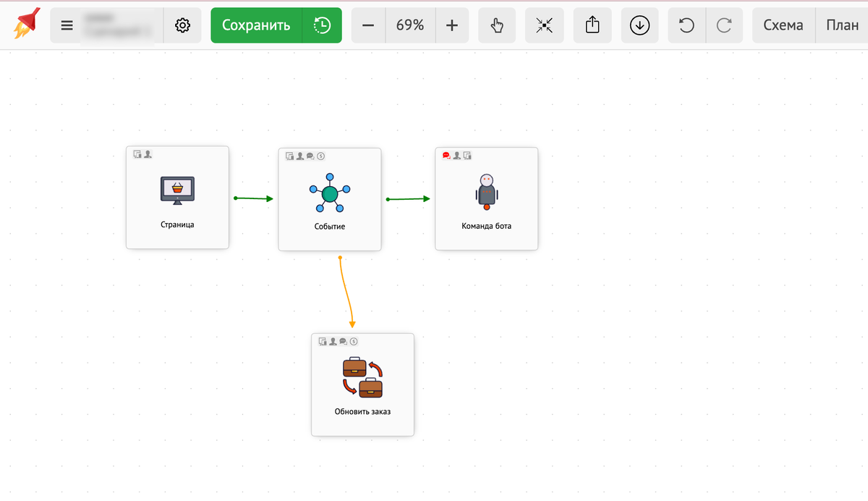Open save history clock icon

click(322, 25)
